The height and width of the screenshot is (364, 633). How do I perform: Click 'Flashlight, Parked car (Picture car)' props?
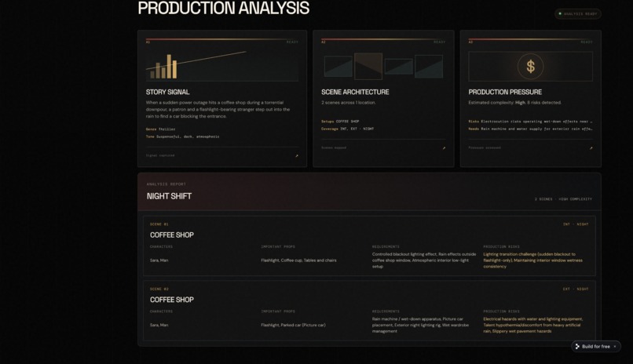coord(293,325)
